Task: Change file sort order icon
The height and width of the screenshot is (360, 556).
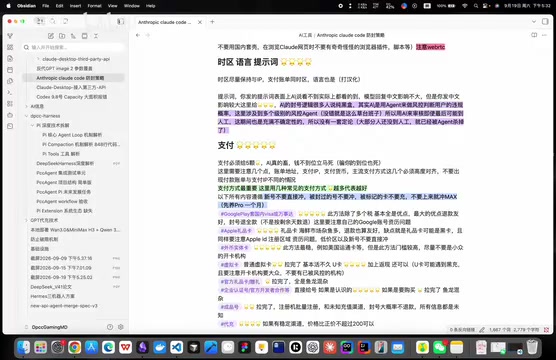Action: click(73, 36)
